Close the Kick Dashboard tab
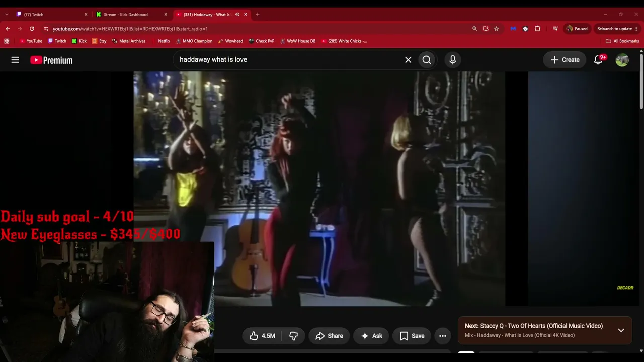The image size is (644, 362). coord(166,14)
